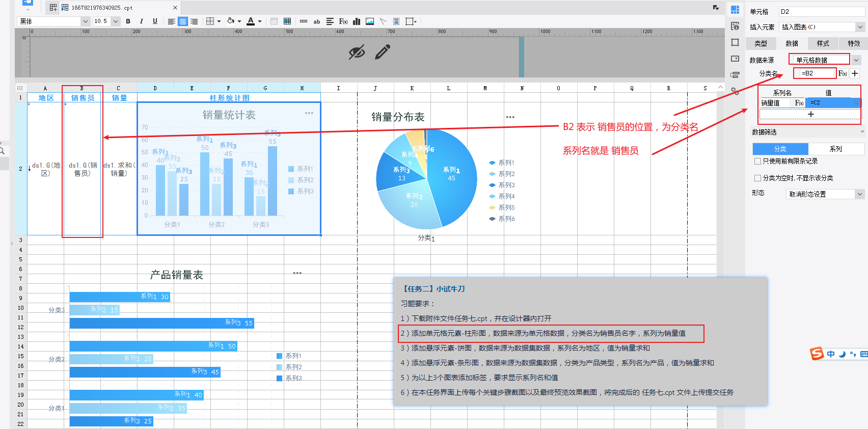The height and width of the screenshot is (429, 868).
Task: Open the 形态 取消形态设置 dropdown
Action: click(x=860, y=194)
